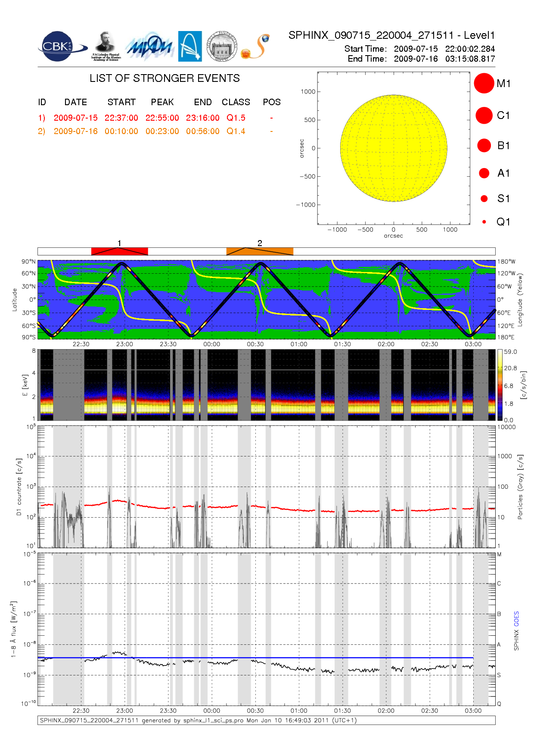Click the CBK PAN logo
Image resolution: width=534 pixels, height=756 pixels.
pyautogui.click(x=61, y=47)
